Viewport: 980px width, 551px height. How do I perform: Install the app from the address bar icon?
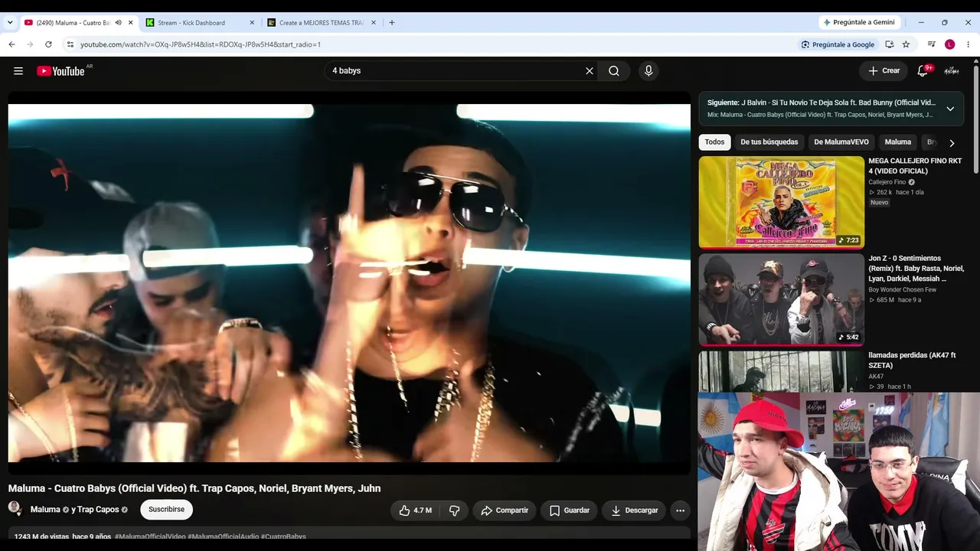[890, 44]
